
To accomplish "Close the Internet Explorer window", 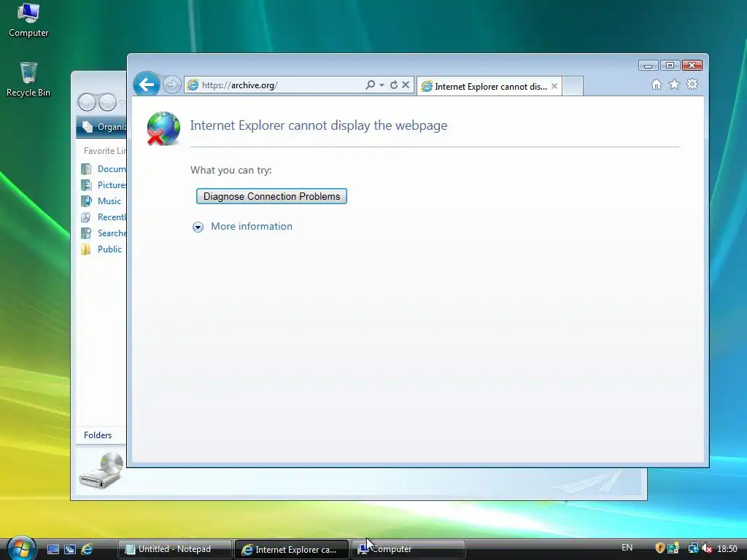I will 692,65.
